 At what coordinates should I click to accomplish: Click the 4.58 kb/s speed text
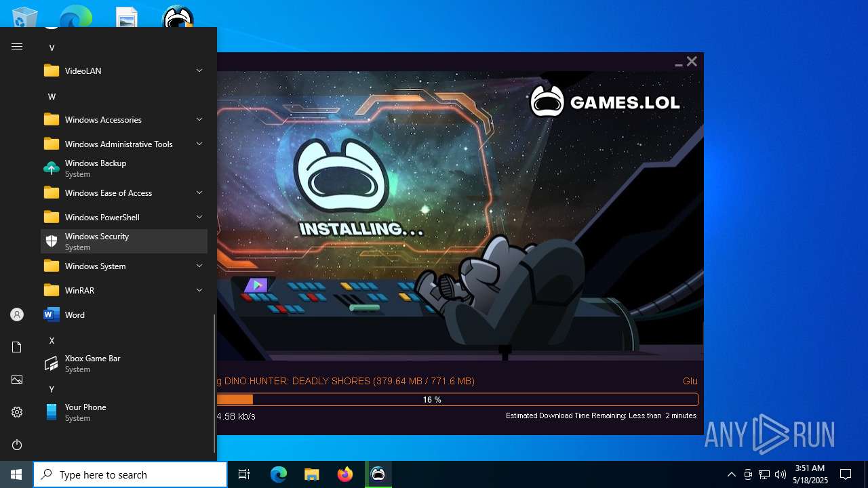click(x=236, y=416)
